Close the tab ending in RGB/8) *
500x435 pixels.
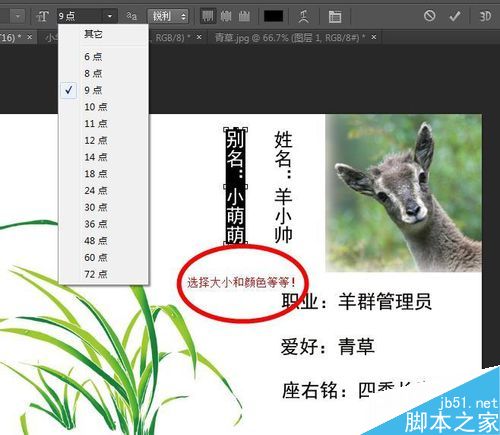coord(199,37)
